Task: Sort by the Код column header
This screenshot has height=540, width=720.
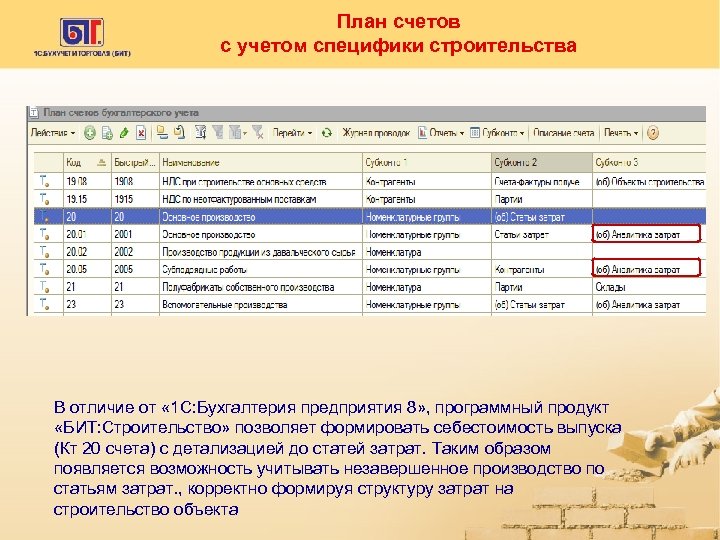Action: click(x=87, y=162)
